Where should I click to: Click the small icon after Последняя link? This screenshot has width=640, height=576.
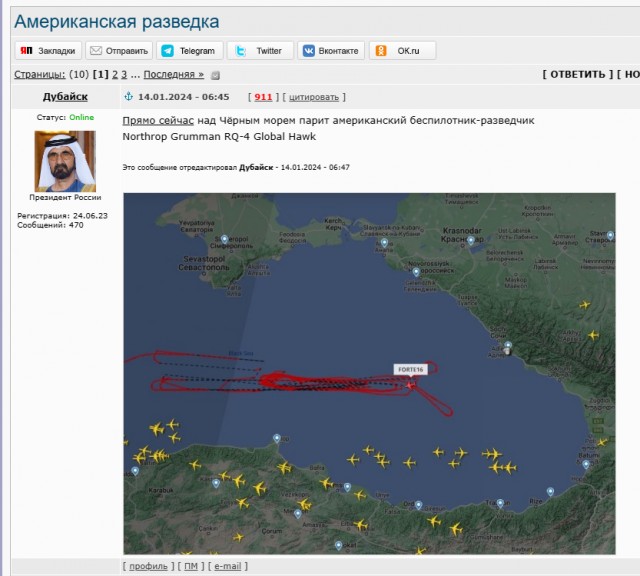215,75
